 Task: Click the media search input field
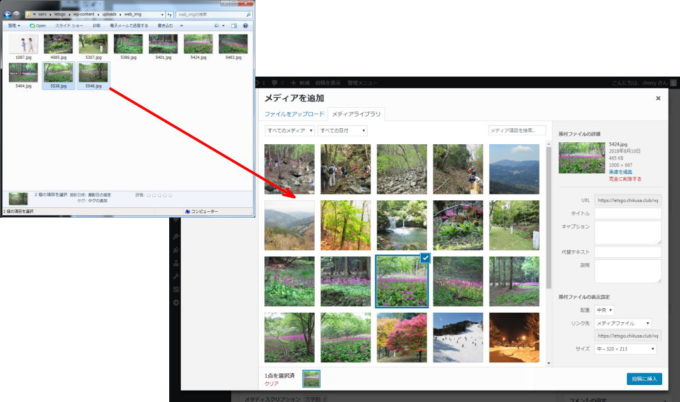tap(517, 131)
